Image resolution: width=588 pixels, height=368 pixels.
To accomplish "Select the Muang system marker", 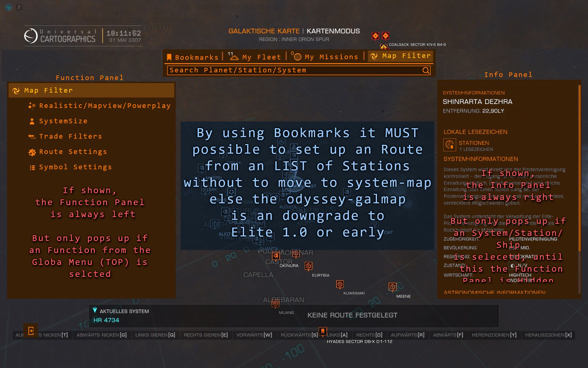I will [x=275, y=304].
